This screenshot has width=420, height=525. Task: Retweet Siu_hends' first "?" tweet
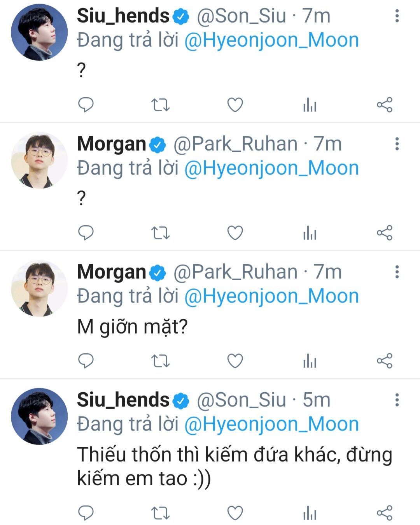(x=160, y=105)
